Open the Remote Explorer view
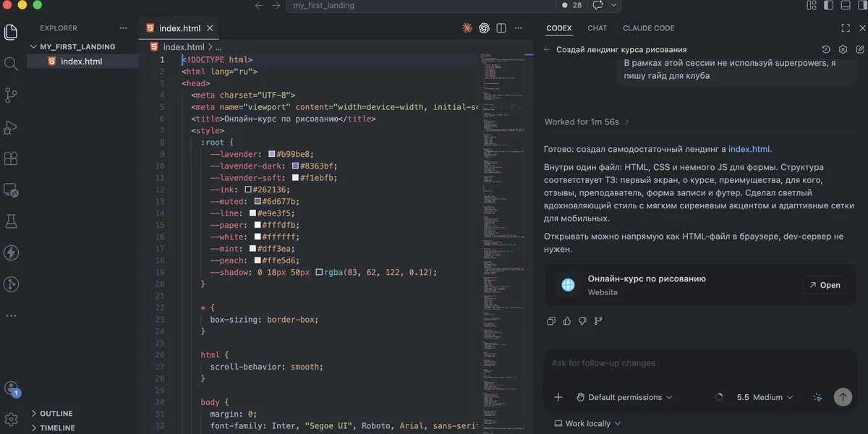The width and height of the screenshot is (868, 434). click(x=11, y=190)
